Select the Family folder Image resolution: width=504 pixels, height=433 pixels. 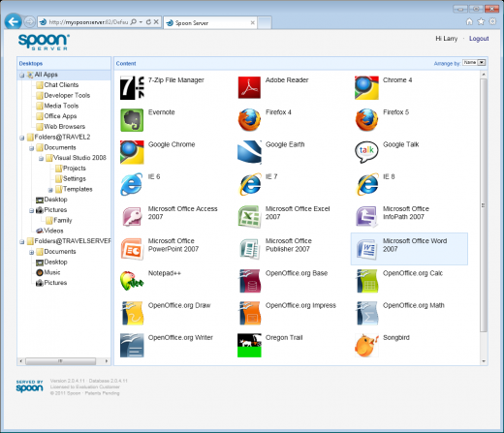59,220
